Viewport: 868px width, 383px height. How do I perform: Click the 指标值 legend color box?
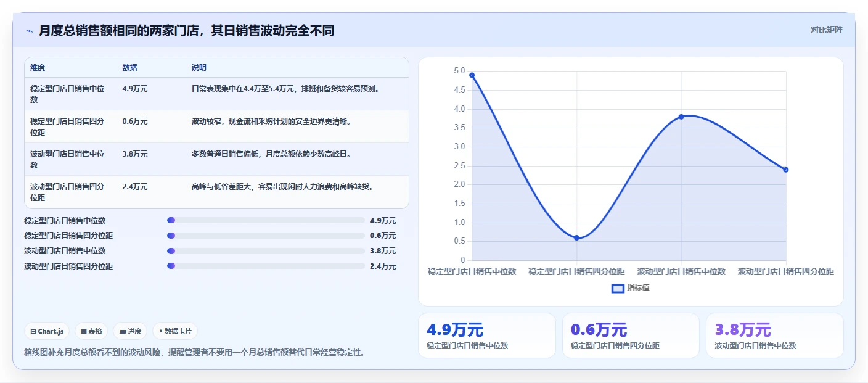pos(618,288)
